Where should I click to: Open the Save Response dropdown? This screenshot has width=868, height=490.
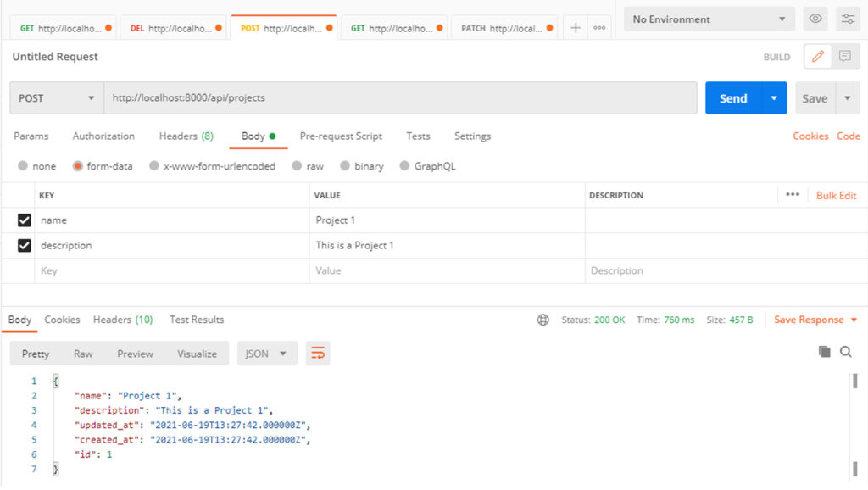point(815,320)
